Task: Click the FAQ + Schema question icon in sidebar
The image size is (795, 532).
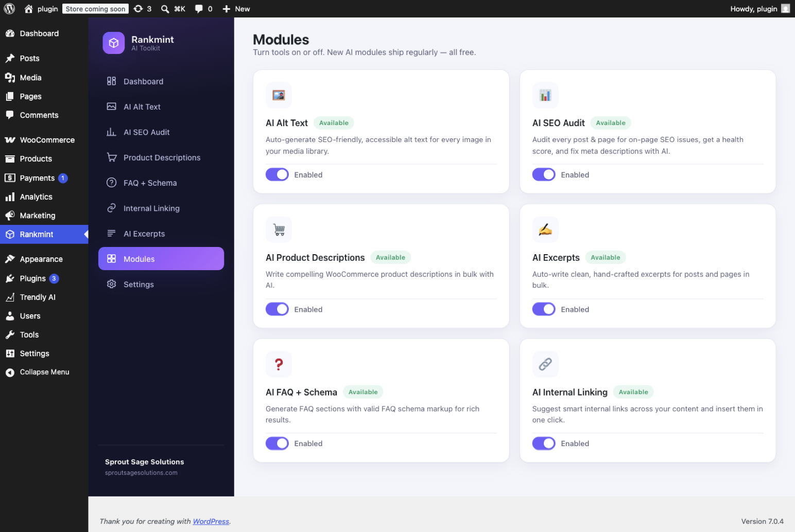Action: 111,183
